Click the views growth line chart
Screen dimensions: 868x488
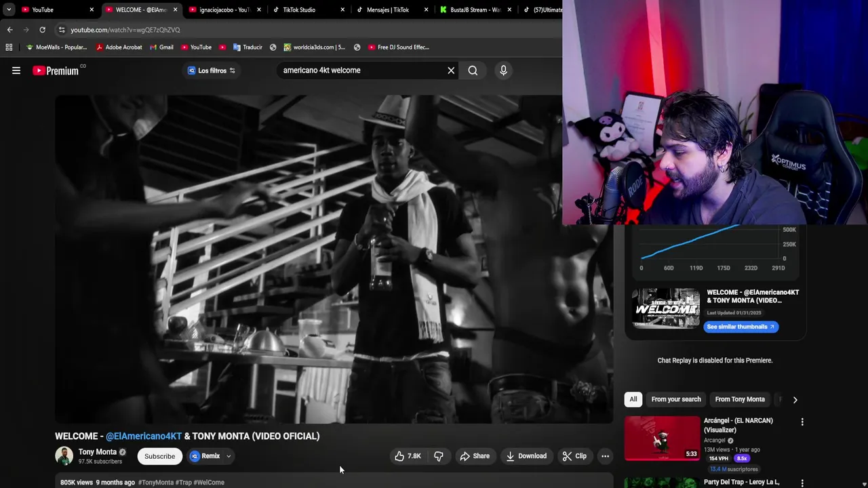(709, 245)
